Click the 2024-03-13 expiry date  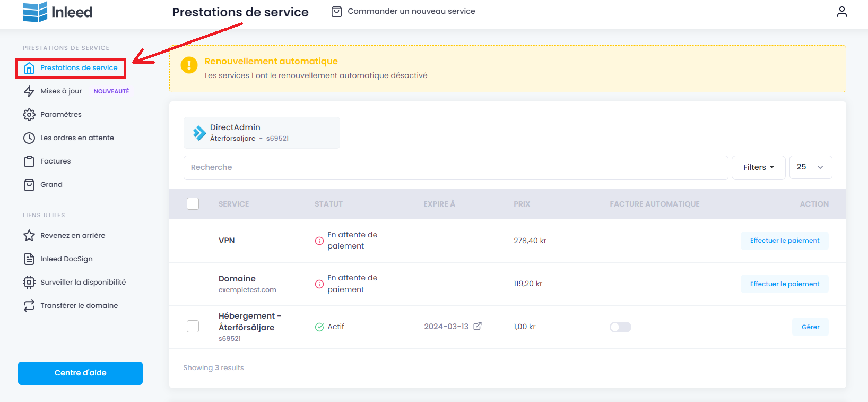(x=446, y=327)
